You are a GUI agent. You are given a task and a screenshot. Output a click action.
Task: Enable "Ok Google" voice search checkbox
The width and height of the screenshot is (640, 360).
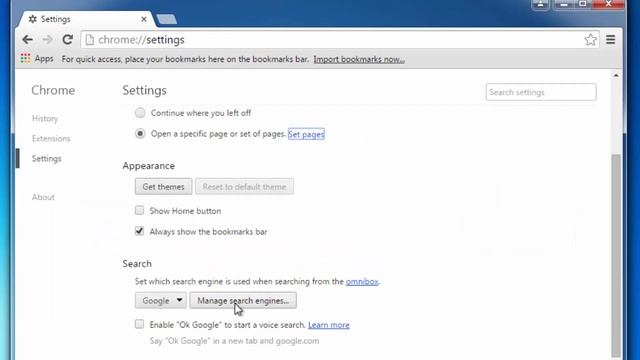click(x=139, y=324)
